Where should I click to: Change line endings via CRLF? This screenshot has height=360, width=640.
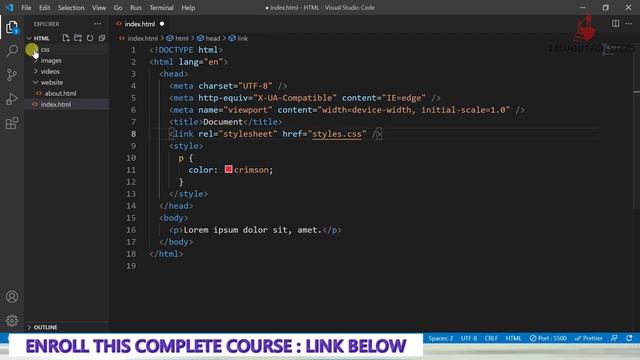pos(491,338)
